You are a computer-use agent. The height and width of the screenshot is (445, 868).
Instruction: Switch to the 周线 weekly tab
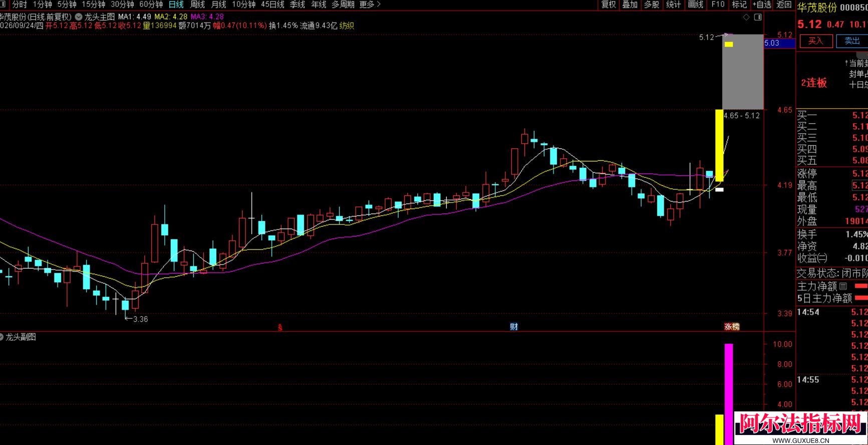(x=197, y=5)
